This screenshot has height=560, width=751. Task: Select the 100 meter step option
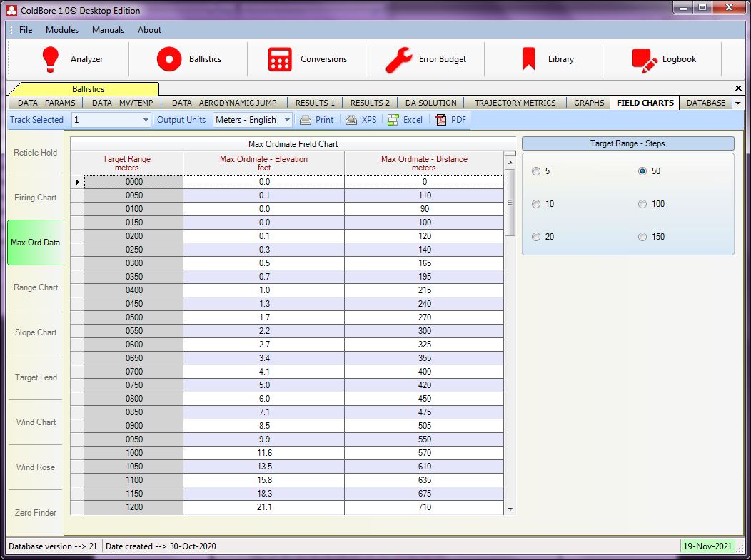[642, 204]
